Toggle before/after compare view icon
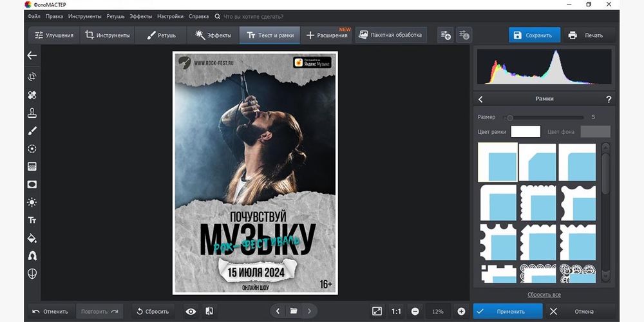Viewport: 644px width, 322px height. pyautogui.click(x=209, y=311)
